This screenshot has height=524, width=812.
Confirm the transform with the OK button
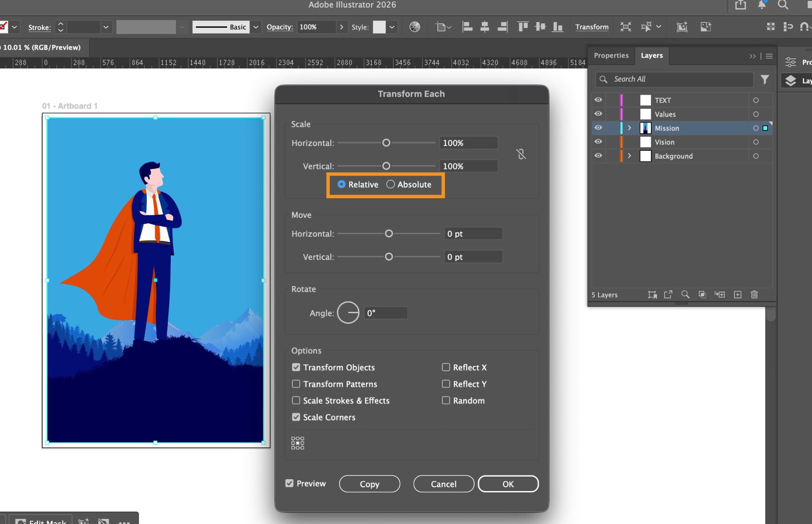[508, 484]
